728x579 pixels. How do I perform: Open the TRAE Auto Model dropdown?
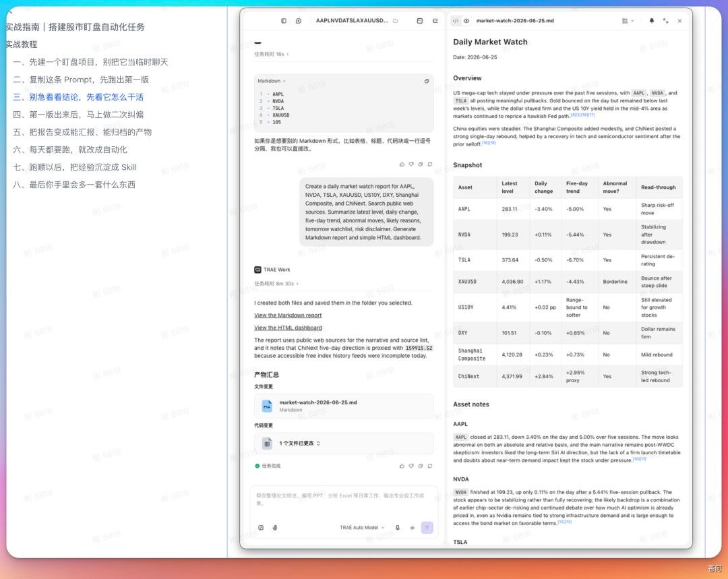pos(362,528)
